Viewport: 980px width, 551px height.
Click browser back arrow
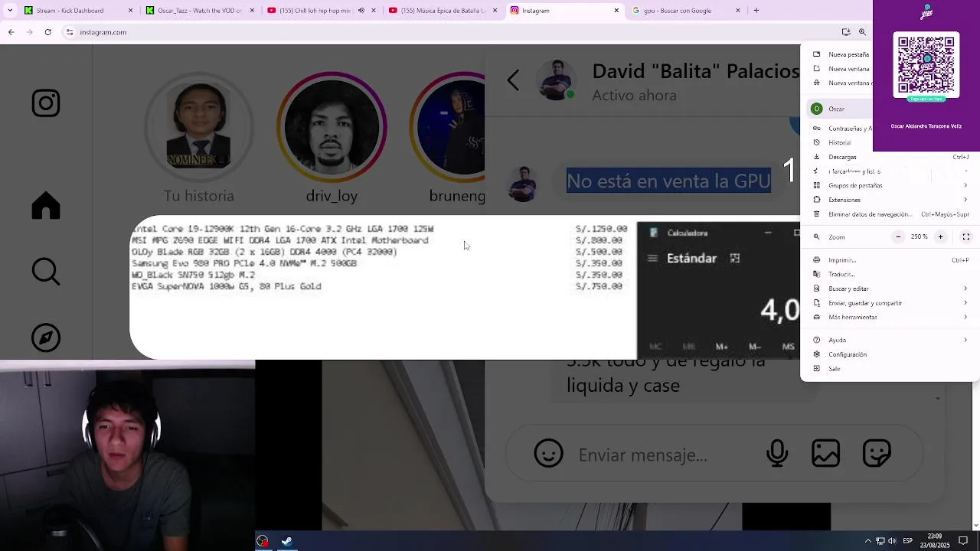coord(11,32)
